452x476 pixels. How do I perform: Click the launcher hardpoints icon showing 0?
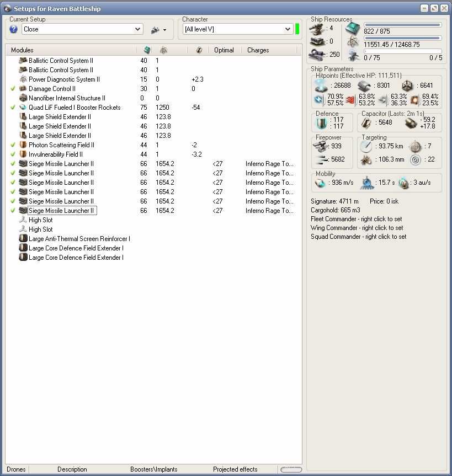pos(317,41)
